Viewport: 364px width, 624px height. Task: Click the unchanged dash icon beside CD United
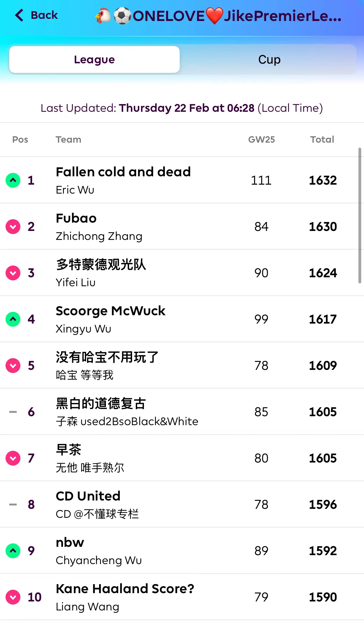coord(13,505)
